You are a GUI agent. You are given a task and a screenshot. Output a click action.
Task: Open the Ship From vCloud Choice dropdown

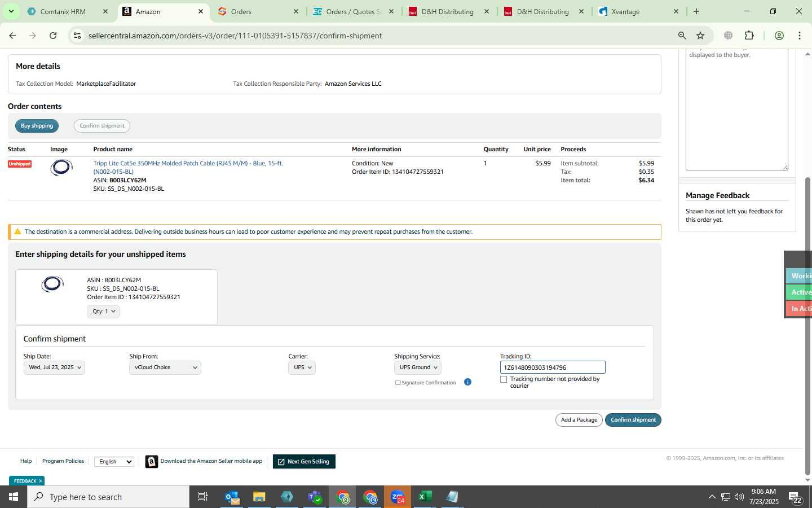point(165,367)
